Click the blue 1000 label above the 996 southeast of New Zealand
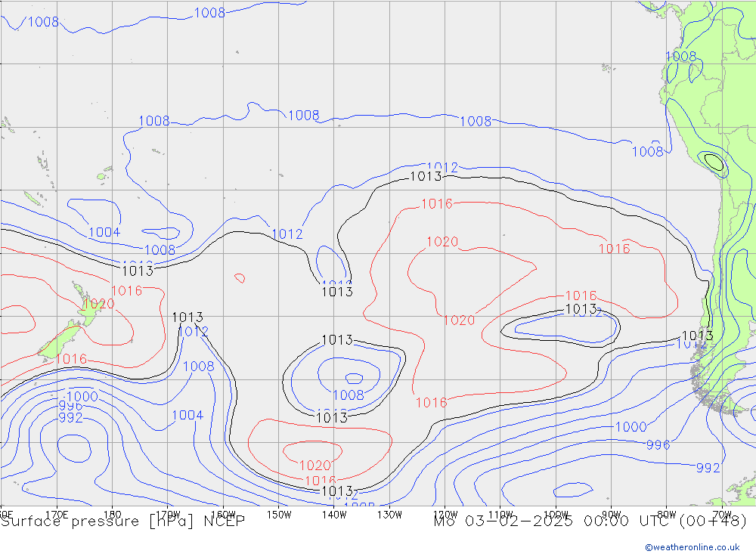This screenshot has width=756, height=554. 82,396
